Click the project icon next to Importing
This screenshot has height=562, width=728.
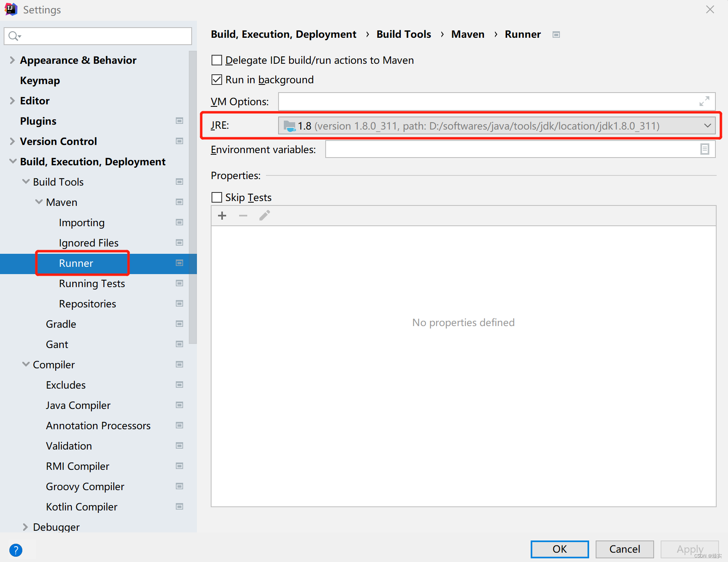179,223
